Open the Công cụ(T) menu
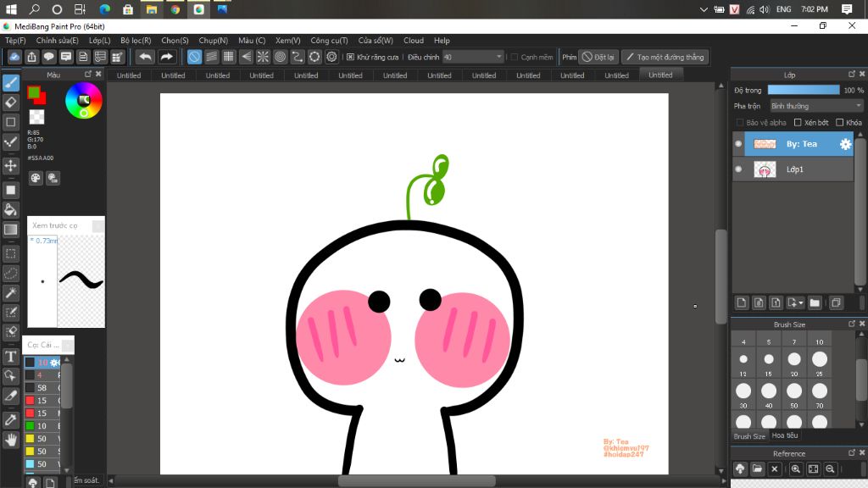The image size is (868, 488). point(329,41)
